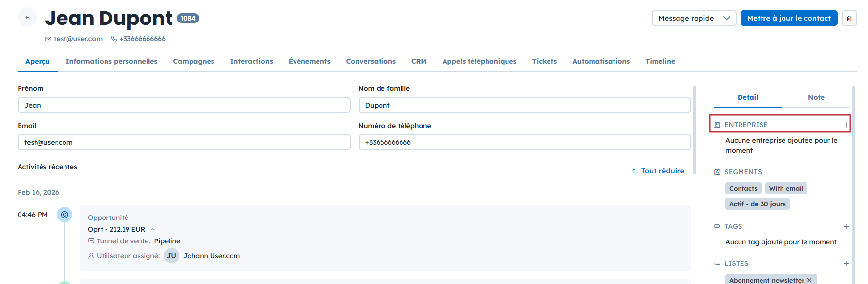The image size is (868, 284).
Task: Click the phone icon in header
Action: click(x=114, y=39)
